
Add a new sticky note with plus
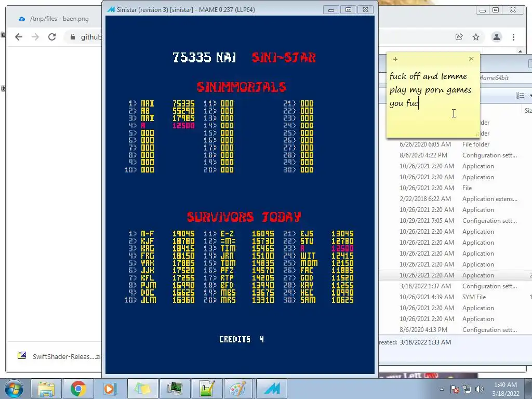(x=395, y=59)
